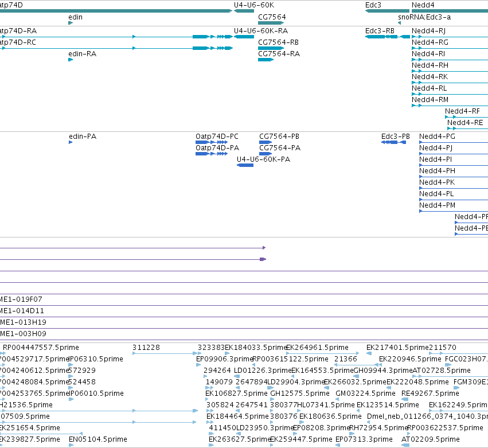488x448 pixels.
Task: Select the GH12575.5prime EST label
Action: [300, 394]
